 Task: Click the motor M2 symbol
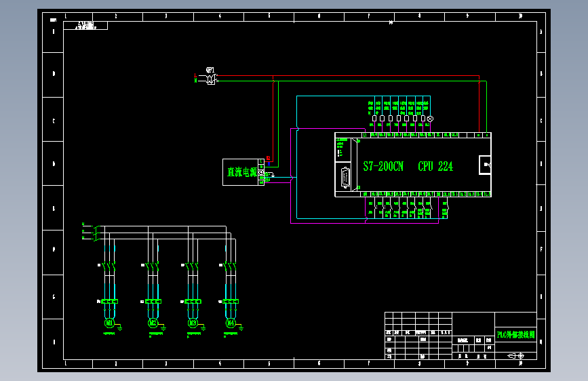(x=153, y=323)
